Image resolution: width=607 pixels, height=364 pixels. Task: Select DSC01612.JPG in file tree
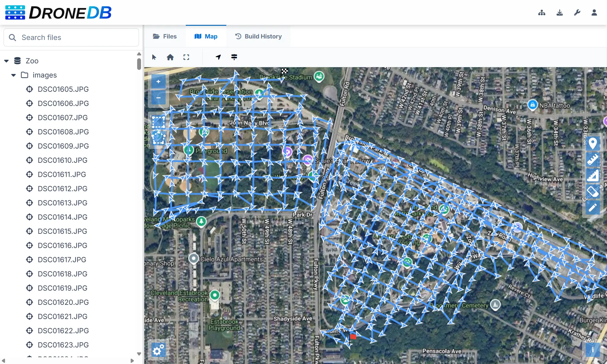(x=63, y=189)
